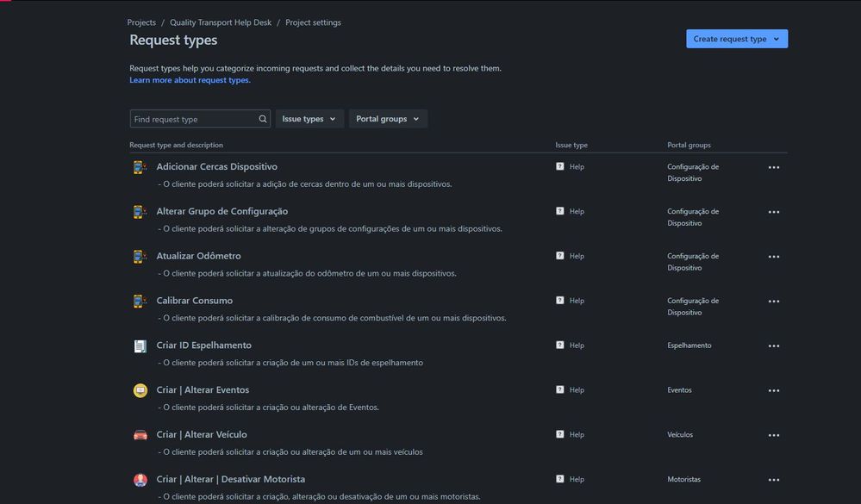Click Help issue type icon for Alterar Grupo
Screen dimensions: 861x504
[559, 211]
